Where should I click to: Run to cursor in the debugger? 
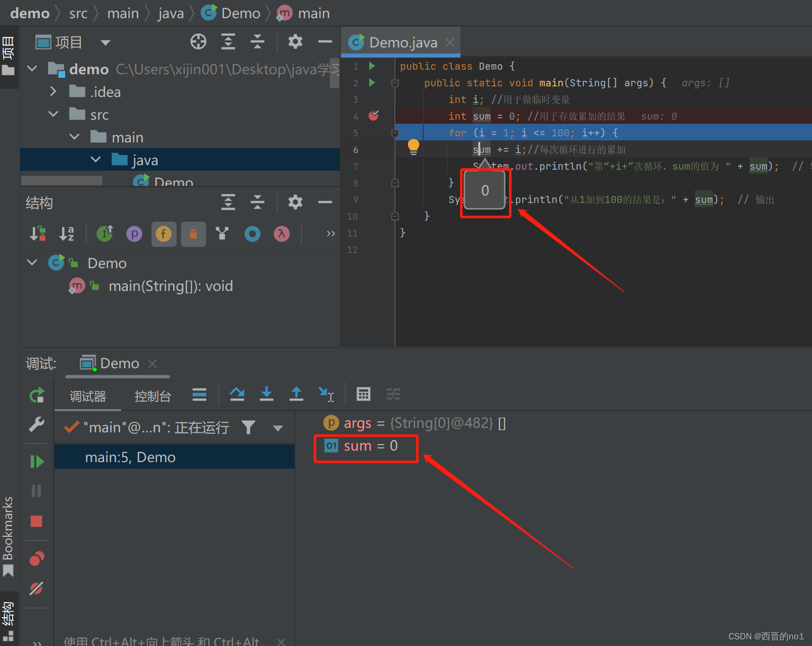coord(326,394)
